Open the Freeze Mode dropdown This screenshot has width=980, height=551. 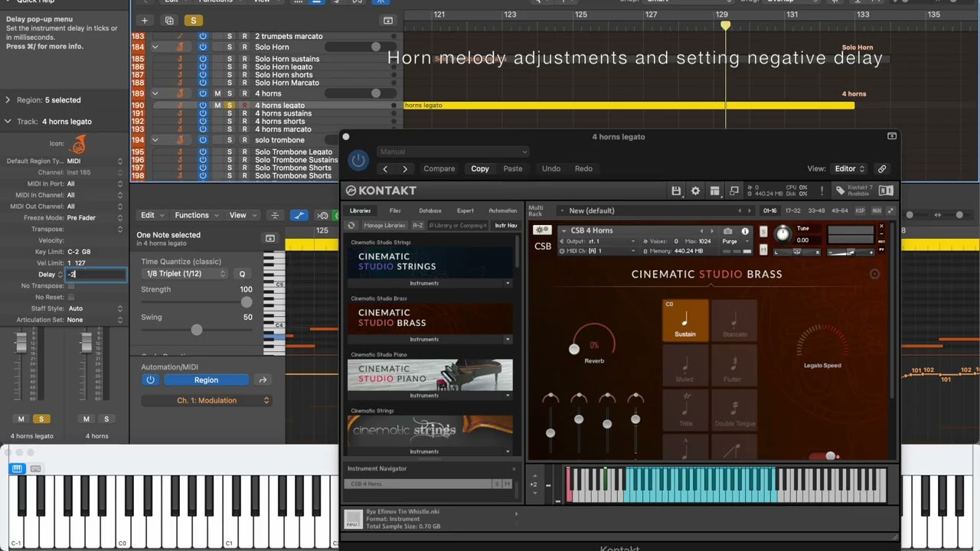click(x=94, y=217)
